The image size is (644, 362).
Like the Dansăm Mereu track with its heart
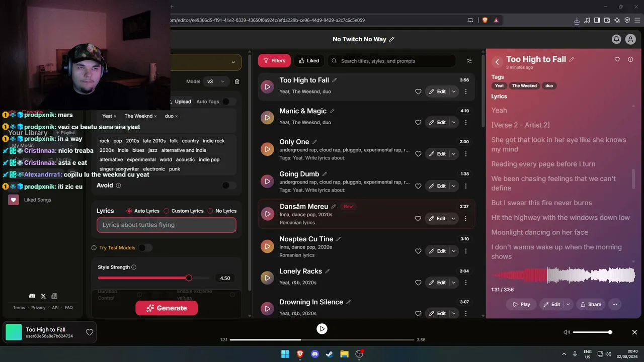(x=418, y=219)
